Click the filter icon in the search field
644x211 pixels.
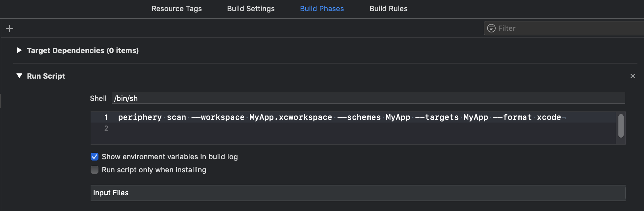pyautogui.click(x=491, y=28)
